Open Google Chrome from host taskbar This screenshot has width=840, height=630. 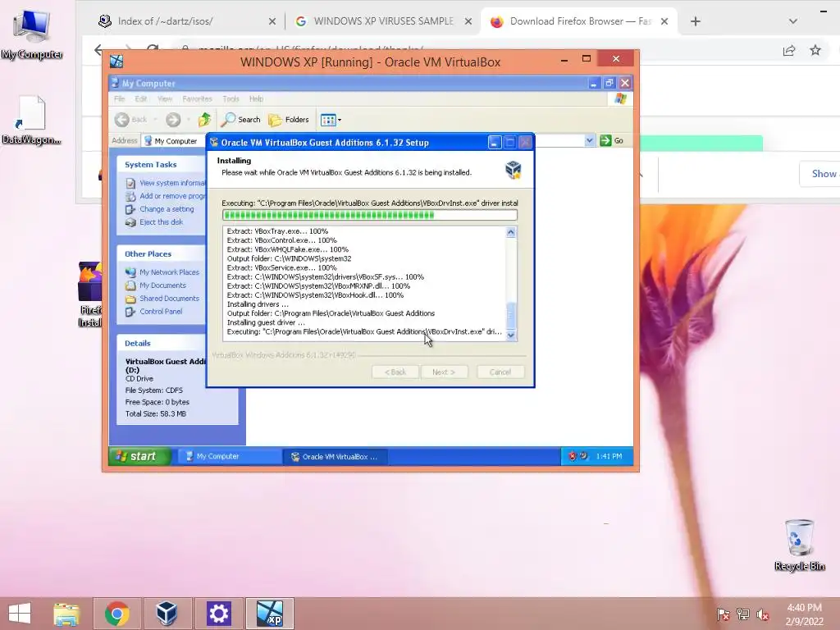coord(116,614)
